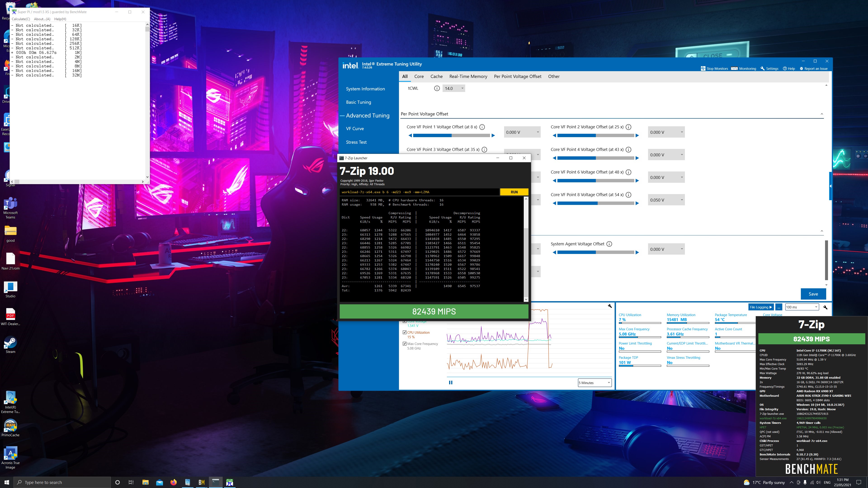This screenshot has height=488, width=868.
Task: Open the 5 Minutes graph duration dropdown
Action: pos(595,382)
